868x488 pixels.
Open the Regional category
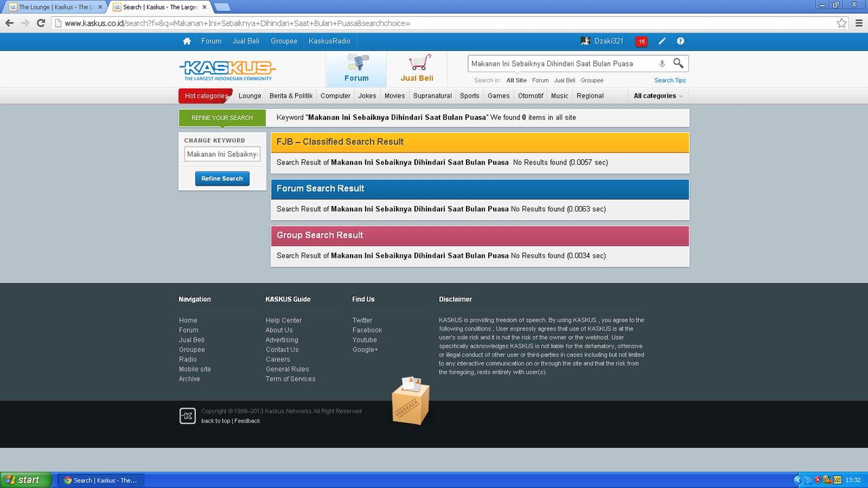click(x=590, y=96)
